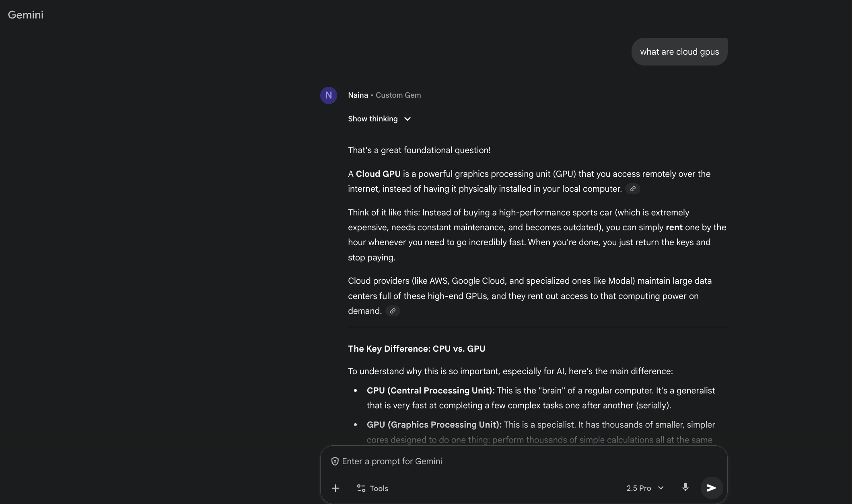
Task: Click the chevron beside 2.5 Pro
Action: tap(661, 488)
